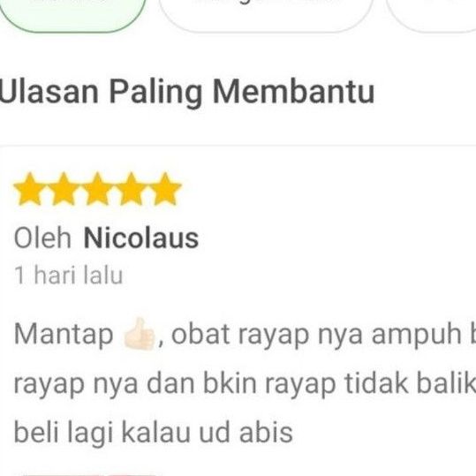Click the first gold rating star

30,190
